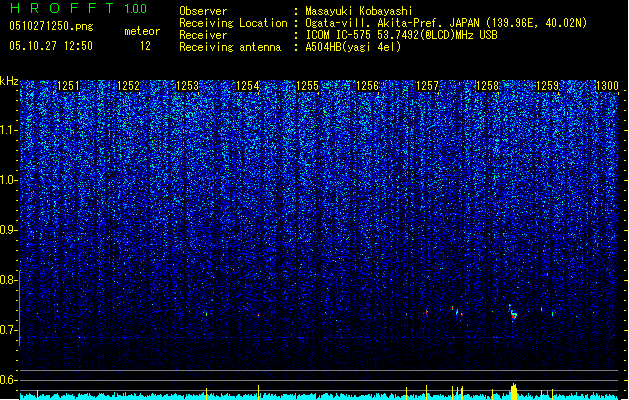This screenshot has height=400, width=629.
Task: Click the 1252 time axis label
Action: 128,86
